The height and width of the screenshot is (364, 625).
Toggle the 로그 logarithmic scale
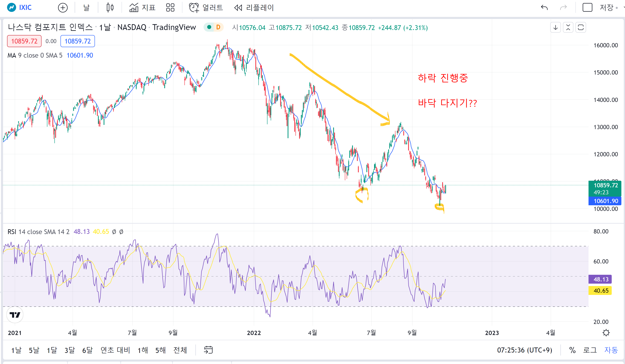(590, 350)
